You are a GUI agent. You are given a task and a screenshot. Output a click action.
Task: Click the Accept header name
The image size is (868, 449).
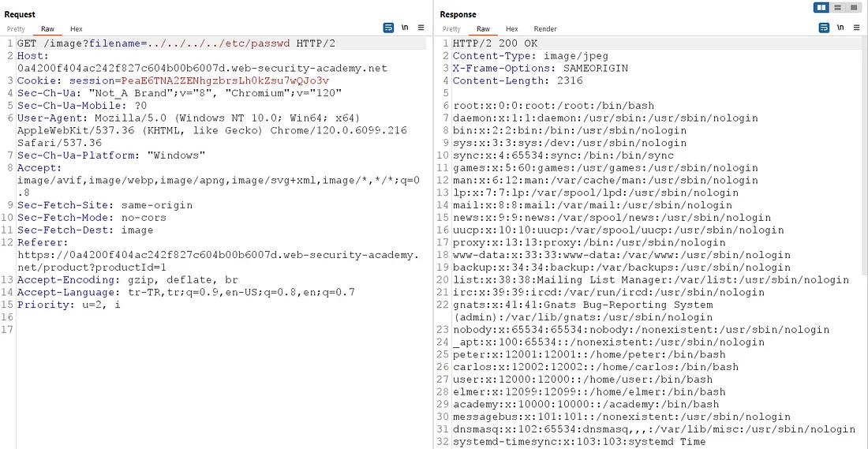(40, 168)
